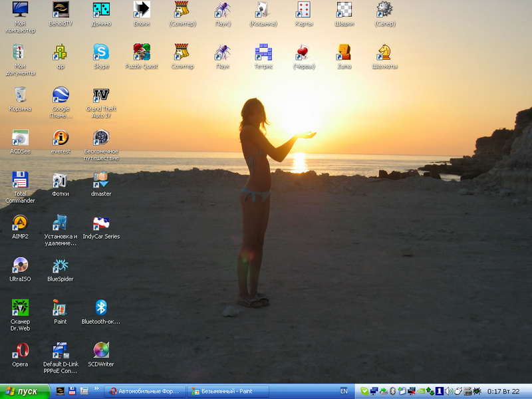Click the Тетрис game icon

[263, 53]
